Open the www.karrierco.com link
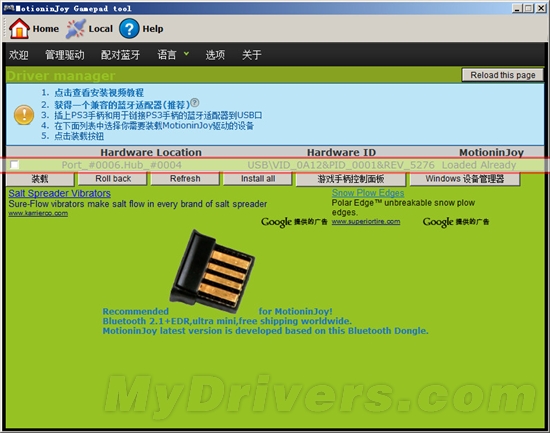The image size is (550, 433). (x=38, y=213)
